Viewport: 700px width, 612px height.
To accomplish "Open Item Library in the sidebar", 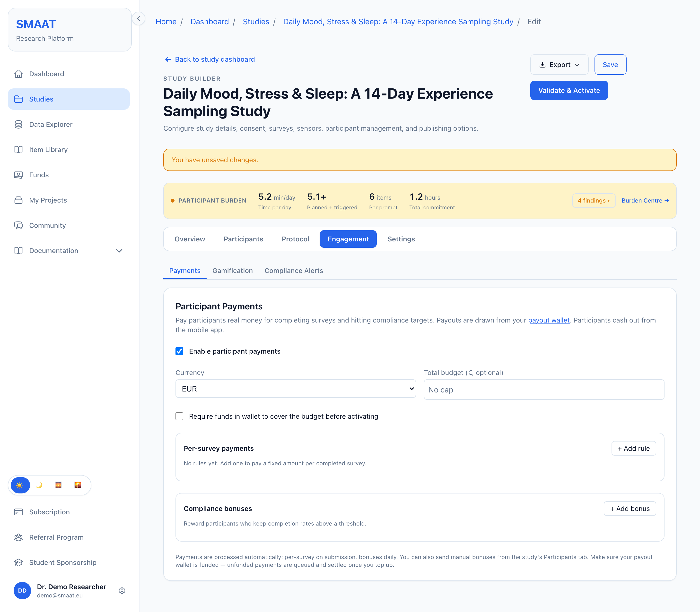I will pyautogui.click(x=69, y=150).
